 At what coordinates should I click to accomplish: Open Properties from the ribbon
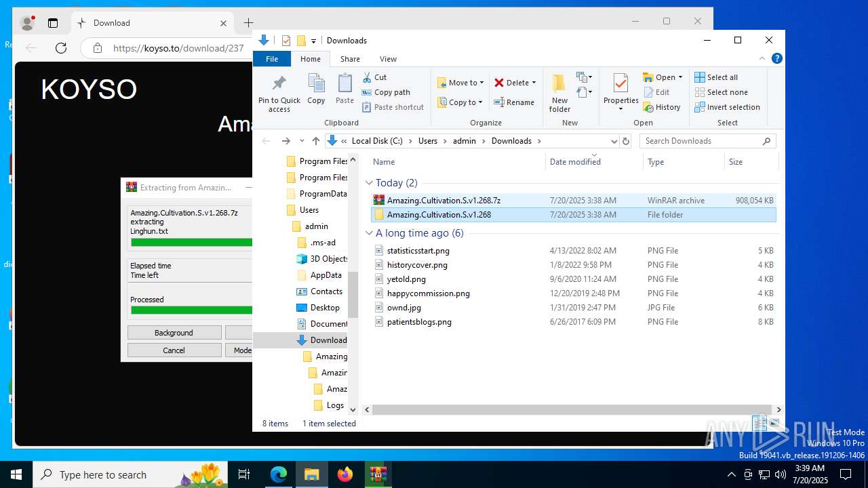[621, 93]
